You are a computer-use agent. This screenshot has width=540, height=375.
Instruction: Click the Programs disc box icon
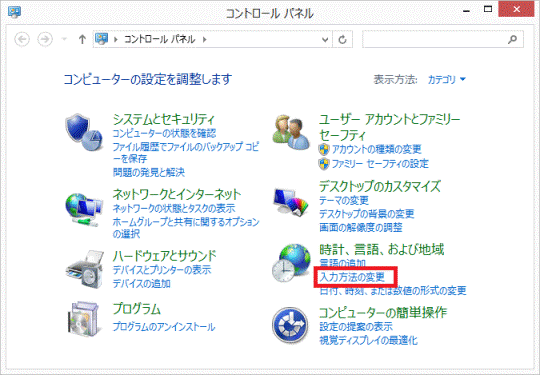point(85,319)
